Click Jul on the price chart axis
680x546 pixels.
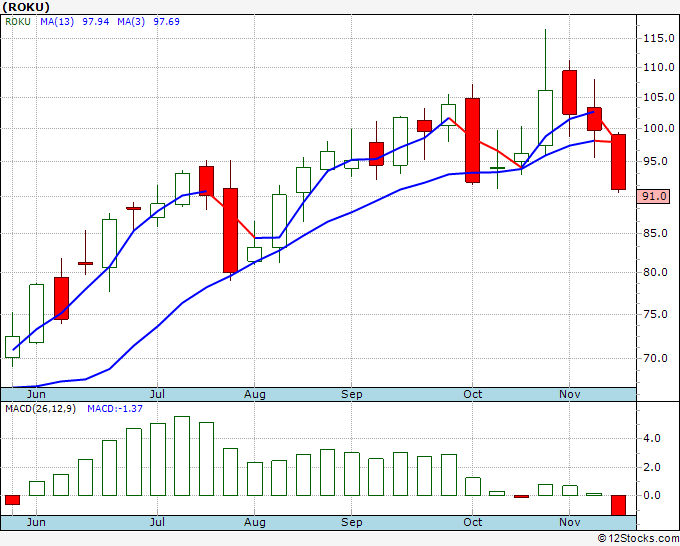[x=157, y=394]
